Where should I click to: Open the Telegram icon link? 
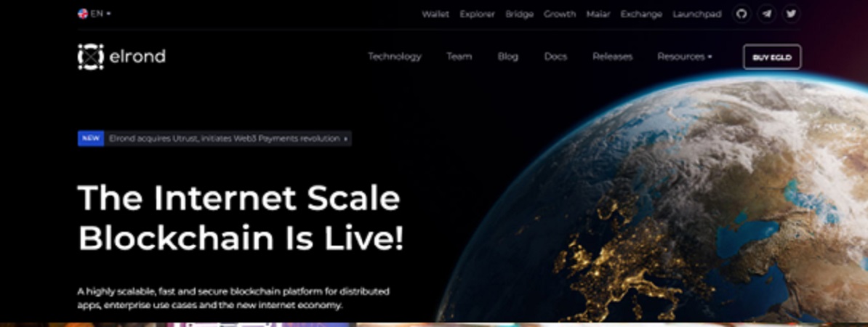pyautogui.click(x=767, y=14)
